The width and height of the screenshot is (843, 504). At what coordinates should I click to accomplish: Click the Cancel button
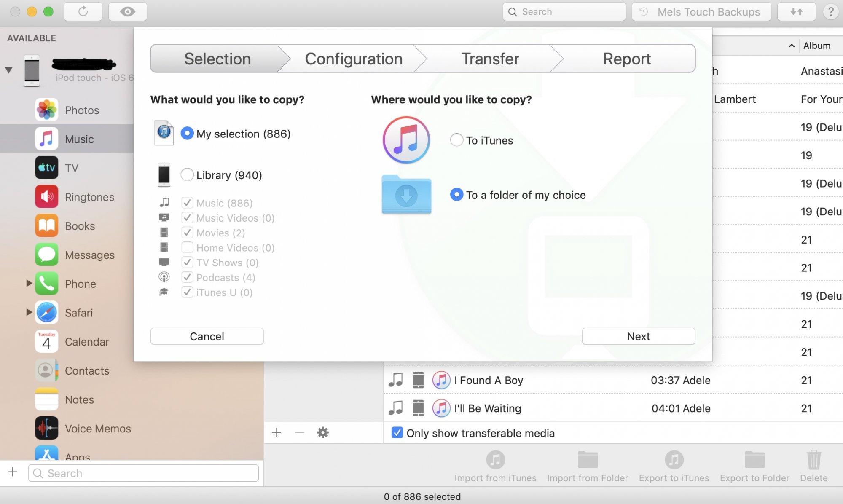tap(207, 336)
